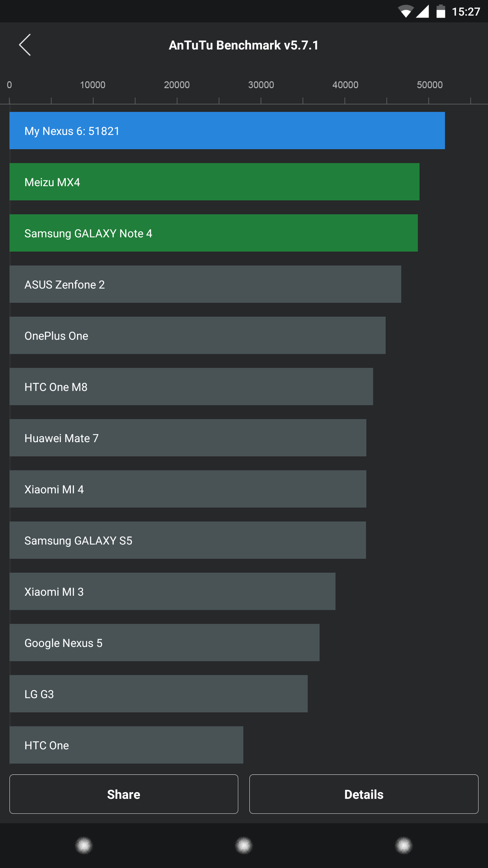Select the Meizu MX4 comparison bar

coord(213,182)
